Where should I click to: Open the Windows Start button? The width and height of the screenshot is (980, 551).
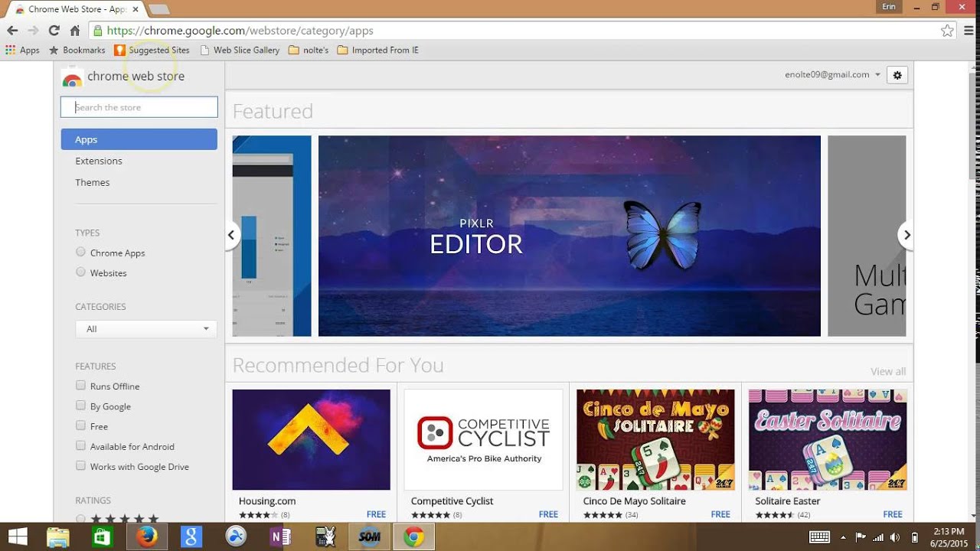tap(17, 536)
